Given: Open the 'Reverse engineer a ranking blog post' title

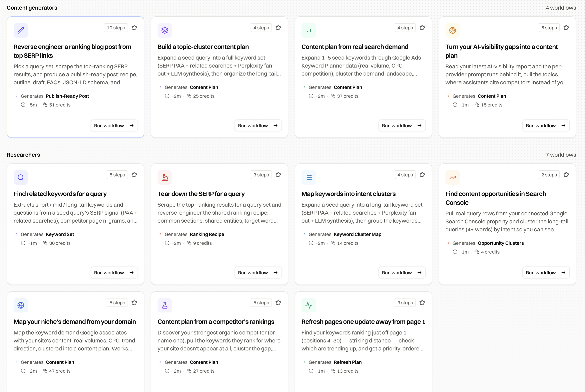Looking at the screenshot, I should pyautogui.click(x=72, y=51).
